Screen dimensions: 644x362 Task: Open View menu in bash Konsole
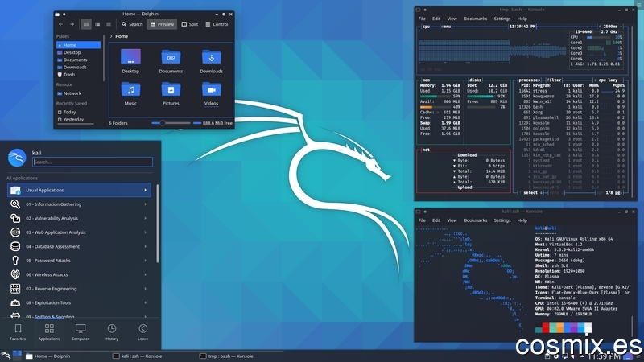[452, 19]
